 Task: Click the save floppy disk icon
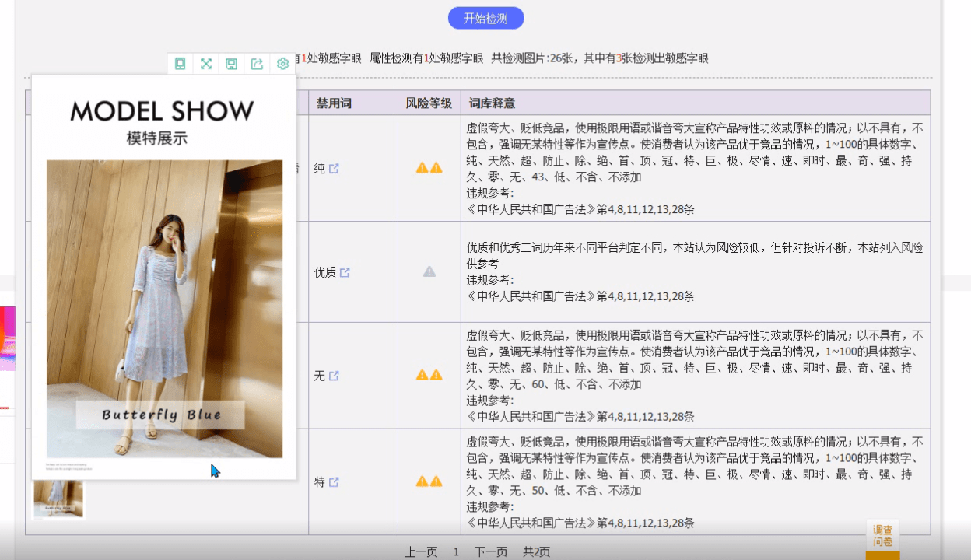click(x=232, y=64)
